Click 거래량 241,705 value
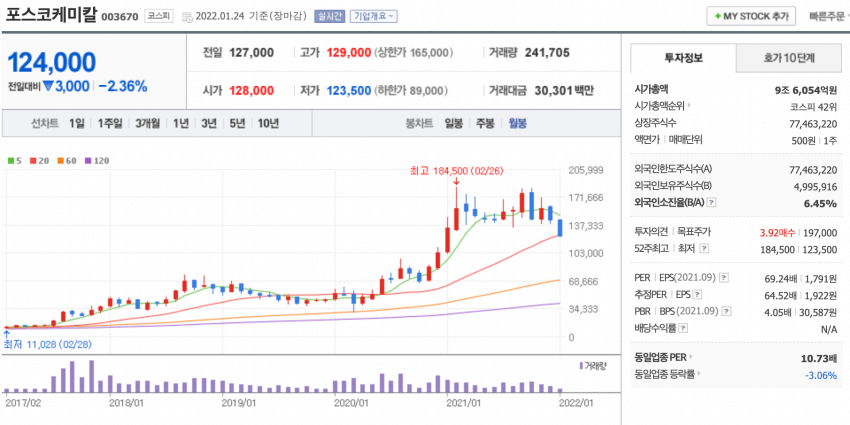 click(x=547, y=53)
